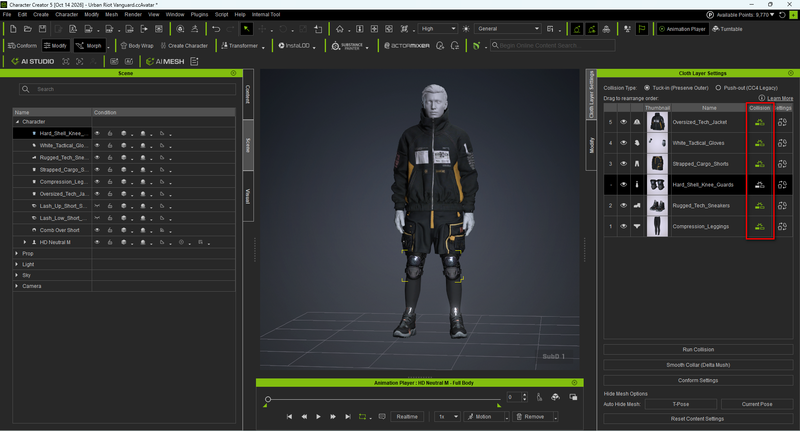Click the Morph toolbar button
The height and width of the screenshot is (431, 800).
[89, 46]
